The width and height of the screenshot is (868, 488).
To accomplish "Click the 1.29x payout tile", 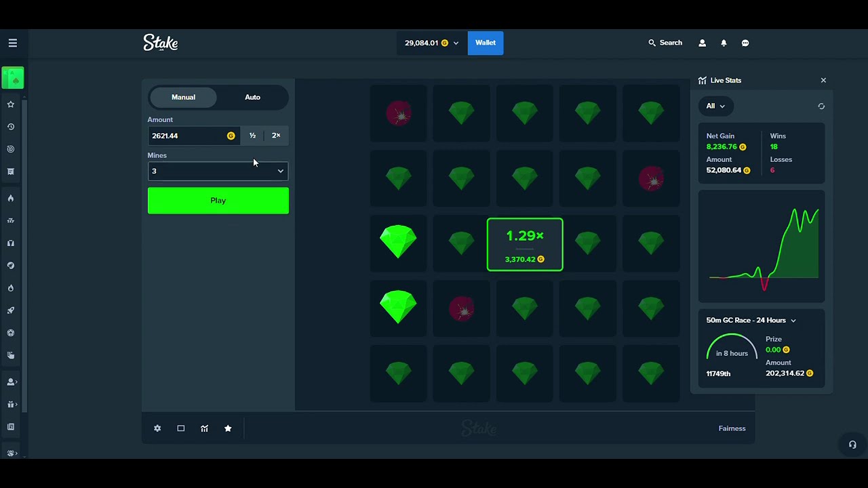I will pyautogui.click(x=525, y=245).
